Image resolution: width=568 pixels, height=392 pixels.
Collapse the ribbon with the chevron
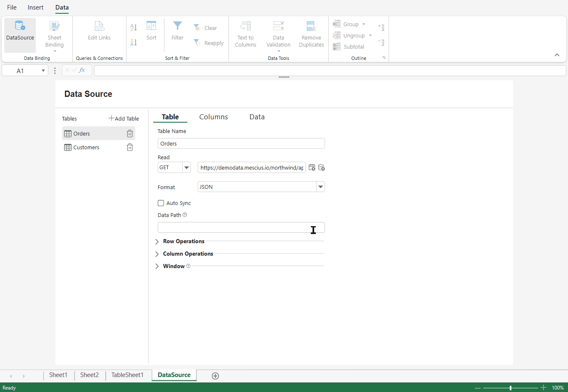[x=557, y=55]
